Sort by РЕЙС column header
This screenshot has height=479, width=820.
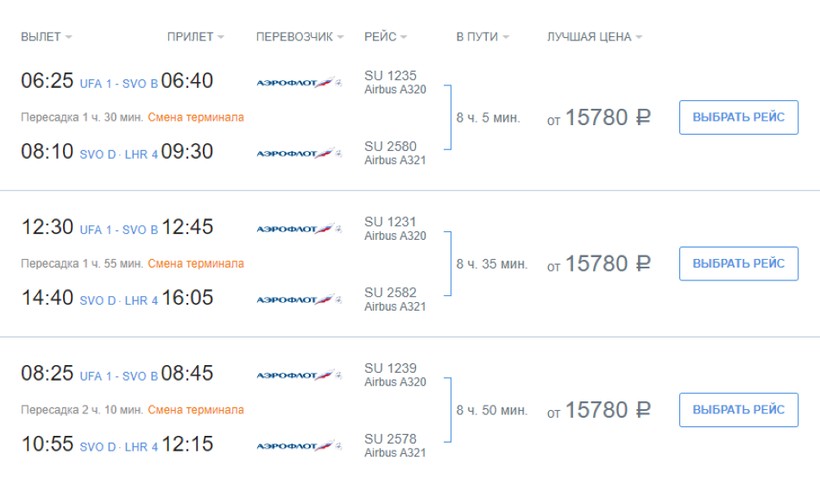[386, 37]
